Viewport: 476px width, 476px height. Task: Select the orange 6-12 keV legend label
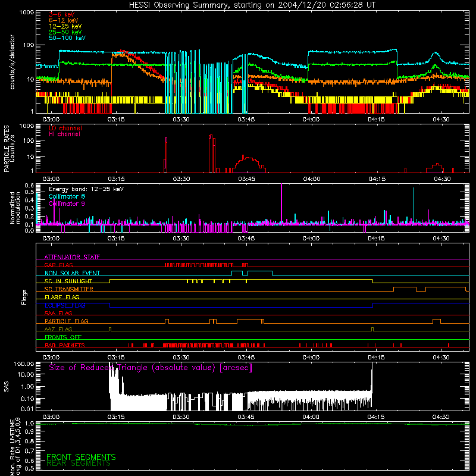click(x=64, y=20)
